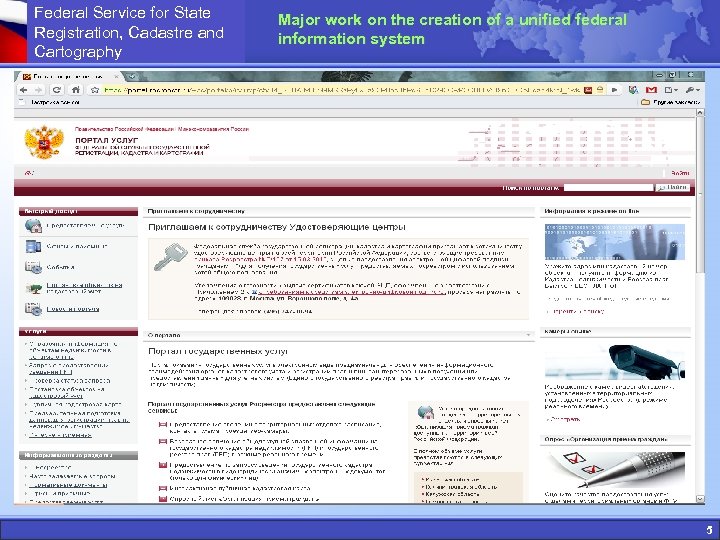Click the Приглашаем к сотрудничеству Удостоверяющие центры heading
Screen dimensions: 720x540
click(277, 227)
